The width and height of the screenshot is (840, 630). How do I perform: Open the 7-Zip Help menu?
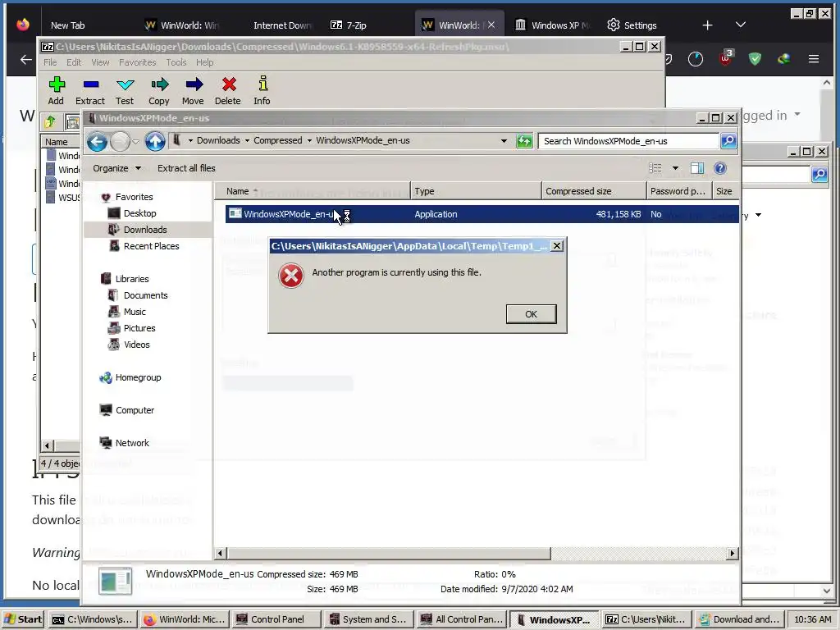coord(204,62)
